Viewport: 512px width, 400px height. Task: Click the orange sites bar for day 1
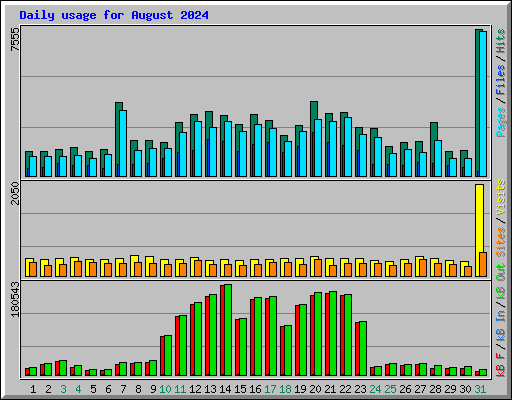pos(33,269)
